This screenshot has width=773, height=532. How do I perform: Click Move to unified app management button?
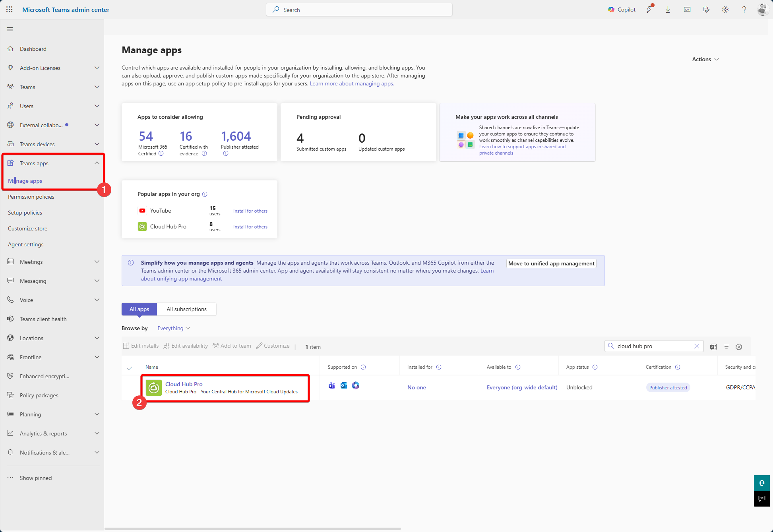coord(551,263)
